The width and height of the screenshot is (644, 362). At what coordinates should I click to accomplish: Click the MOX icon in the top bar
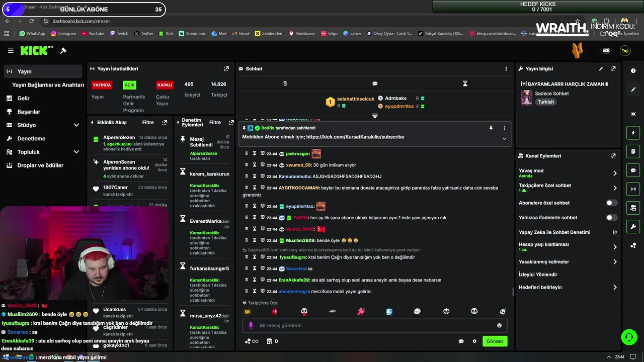[606, 51]
